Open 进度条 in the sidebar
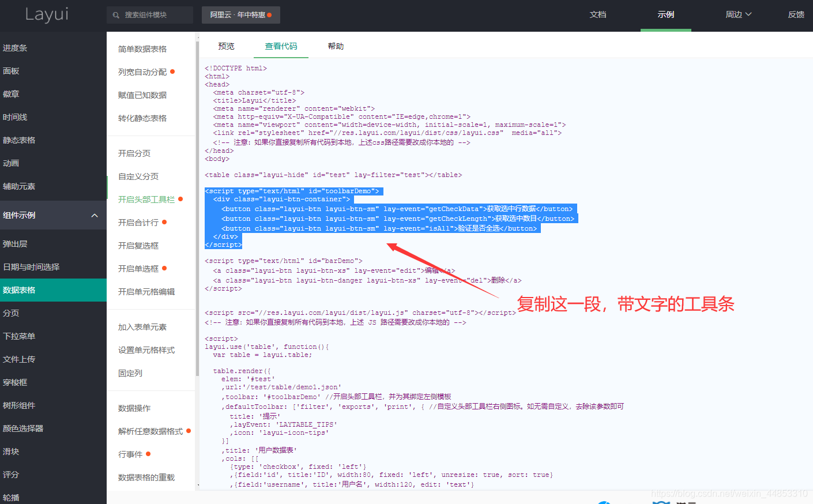Screen dimensions: 813x504 click(53, 48)
